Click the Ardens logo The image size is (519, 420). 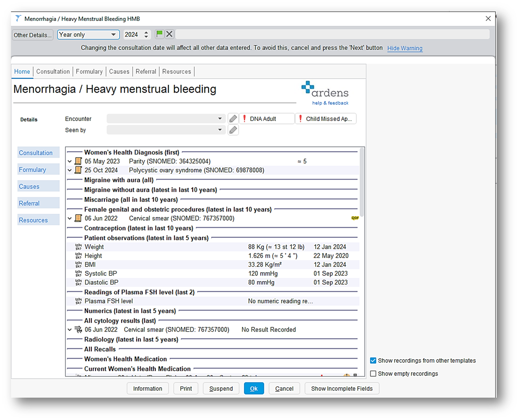[325, 89]
